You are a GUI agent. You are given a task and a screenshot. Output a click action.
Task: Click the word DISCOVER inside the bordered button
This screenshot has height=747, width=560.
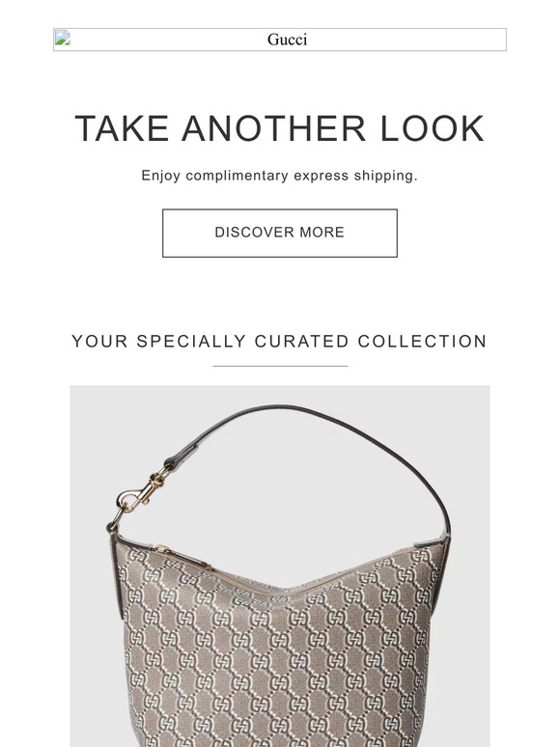[x=255, y=233]
